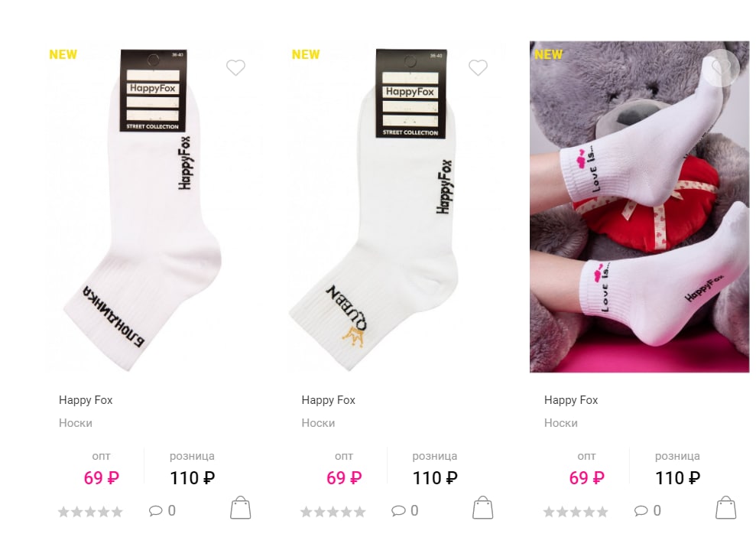Screen dimensions: 756x534
Task: Add the QUEEN socks to the shopping bag
Action: pos(482,508)
